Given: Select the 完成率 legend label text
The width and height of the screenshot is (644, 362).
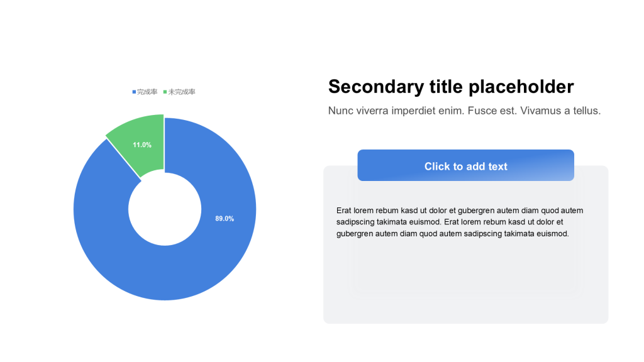Looking at the screenshot, I should tap(147, 92).
